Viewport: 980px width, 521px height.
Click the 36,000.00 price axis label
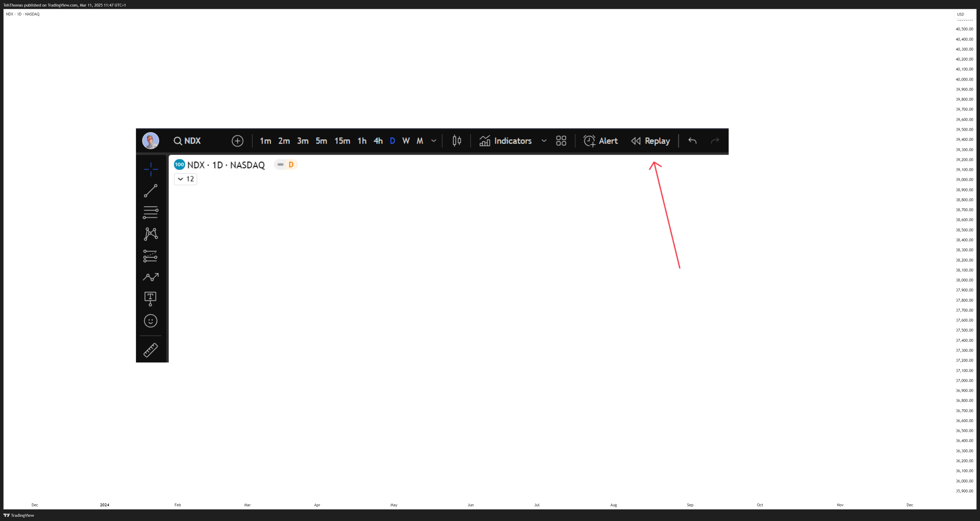[x=965, y=481]
